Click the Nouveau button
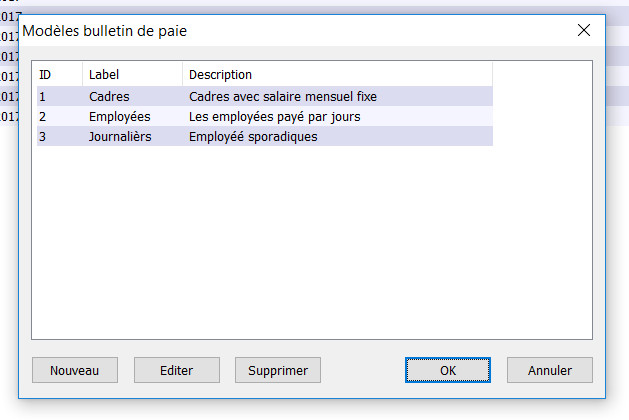The width and height of the screenshot is (629, 420). [74, 370]
